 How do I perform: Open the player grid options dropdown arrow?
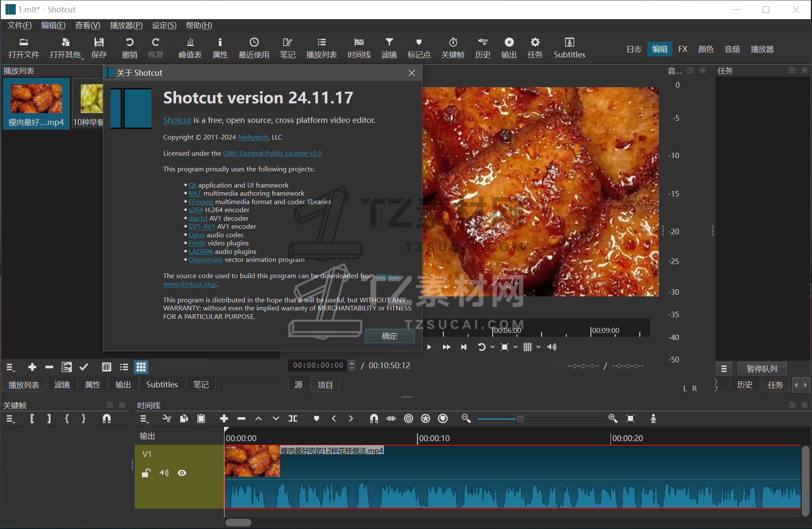pos(538,347)
